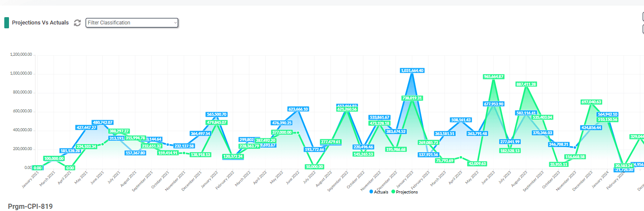
Task: Click the 224,103.34 projections label
Action: [x=86, y=147]
